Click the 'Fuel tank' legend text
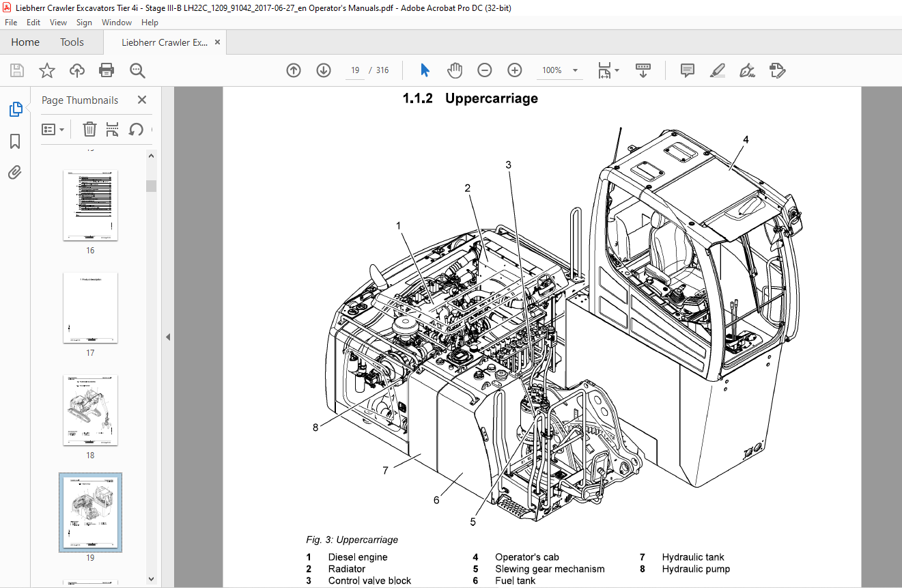 pos(516,580)
